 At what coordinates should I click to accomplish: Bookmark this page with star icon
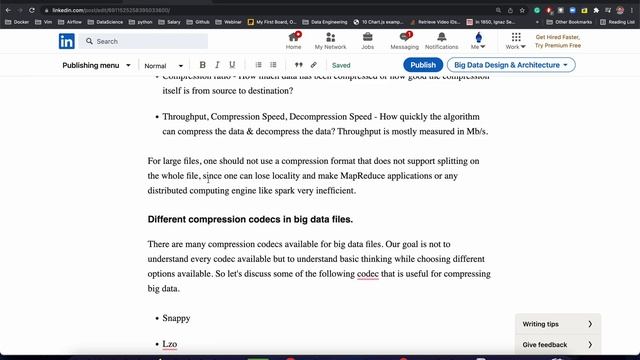pos(522,10)
